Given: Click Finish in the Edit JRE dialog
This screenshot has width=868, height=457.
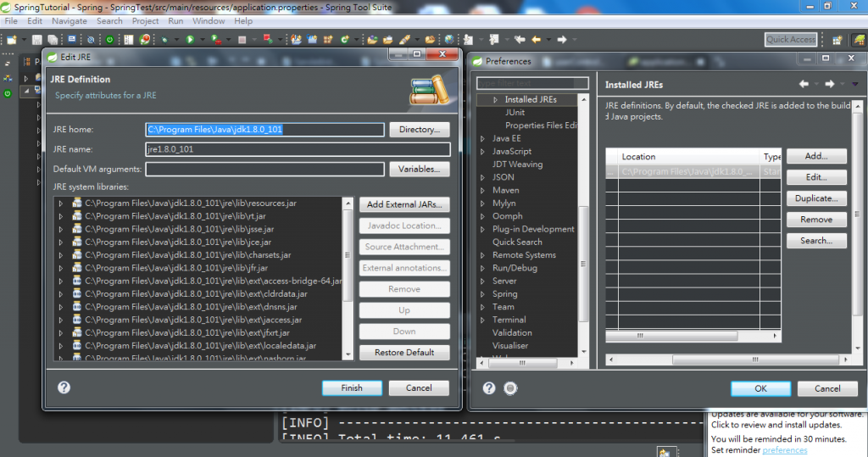Looking at the screenshot, I should pos(352,387).
